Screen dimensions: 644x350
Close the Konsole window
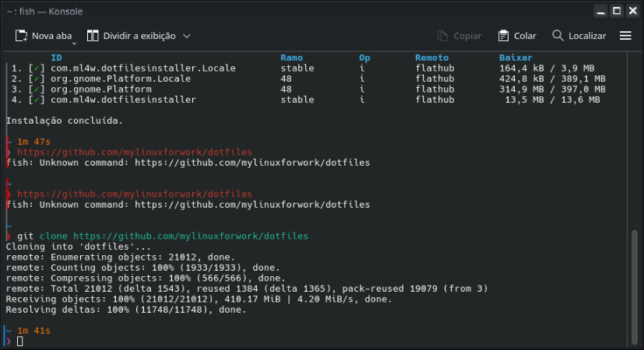(632, 11)
